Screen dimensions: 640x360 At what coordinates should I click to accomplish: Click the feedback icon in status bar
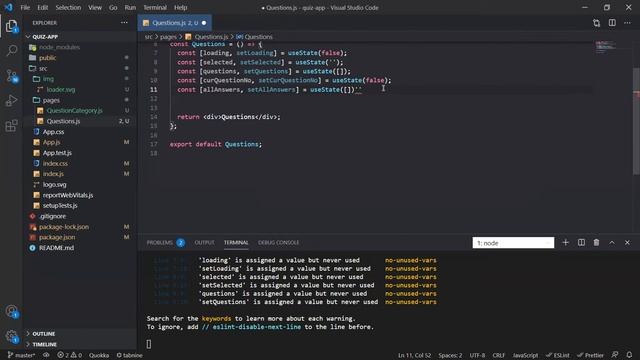615,355
